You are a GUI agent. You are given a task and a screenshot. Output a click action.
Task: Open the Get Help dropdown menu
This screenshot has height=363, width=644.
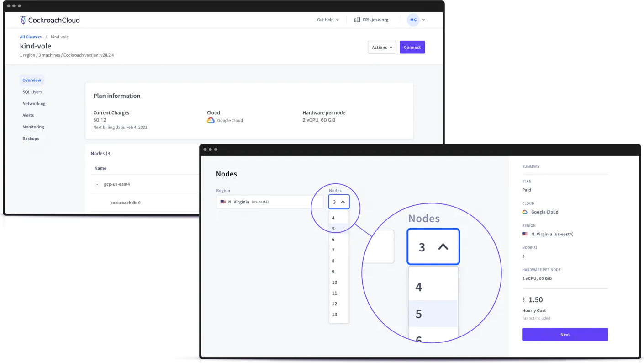(x=328, y=20)
